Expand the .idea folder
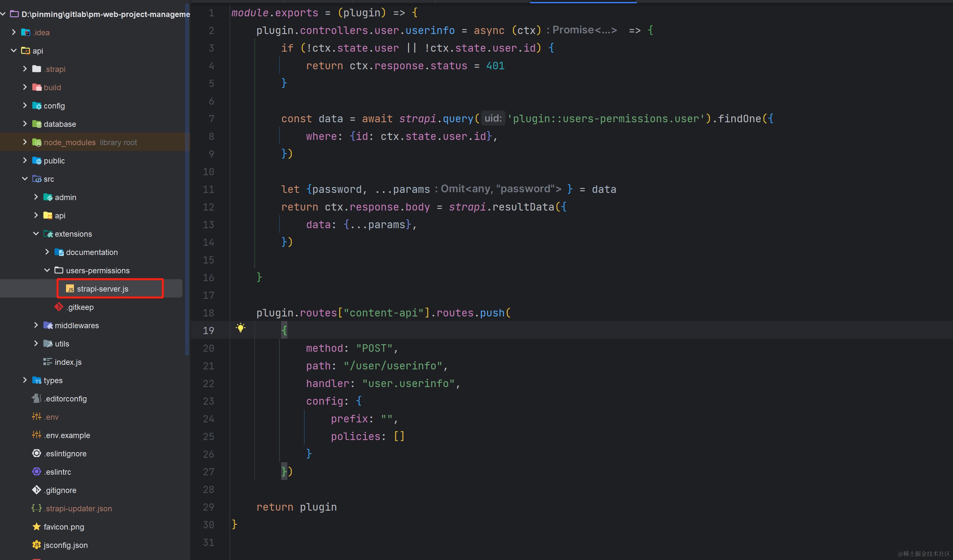The width and height of the screenshot is (953, 560). [x=14, y=32]
